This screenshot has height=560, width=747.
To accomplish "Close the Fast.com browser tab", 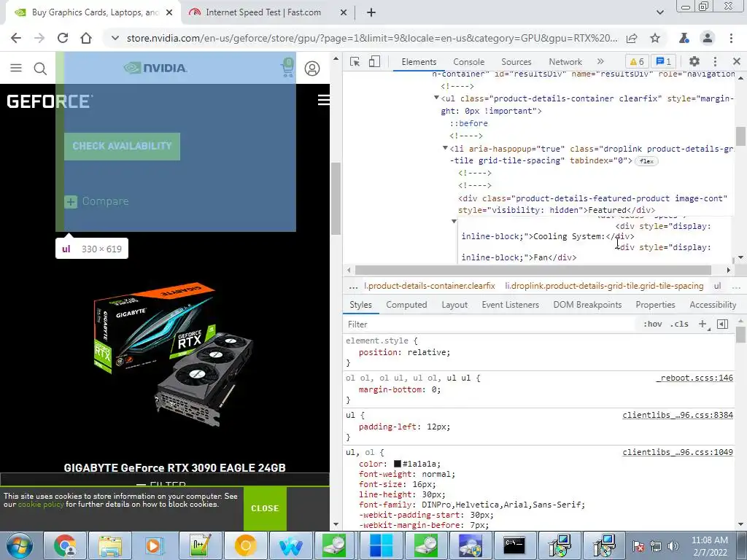I will coord(344,13).
